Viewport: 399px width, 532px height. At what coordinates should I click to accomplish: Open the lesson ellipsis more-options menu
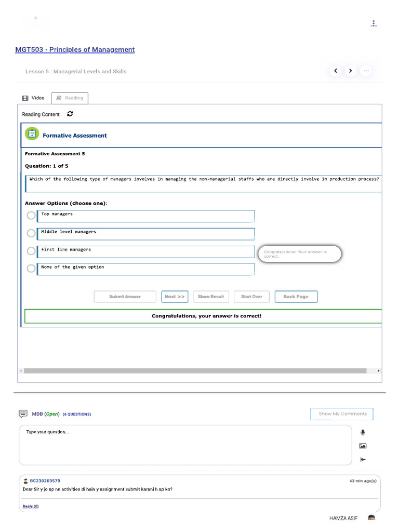click(366, 71)
